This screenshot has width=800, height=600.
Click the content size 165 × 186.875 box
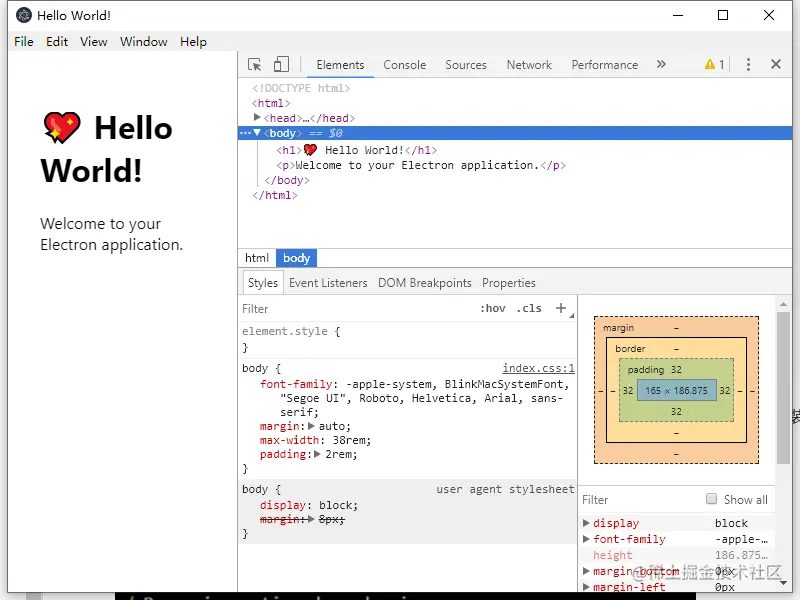click(x=677, y=390)
